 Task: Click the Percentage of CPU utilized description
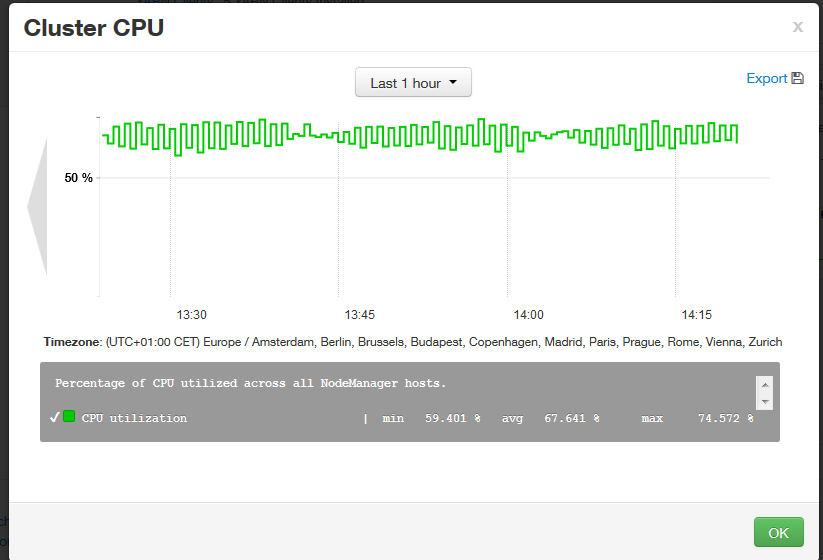point(250,383)
